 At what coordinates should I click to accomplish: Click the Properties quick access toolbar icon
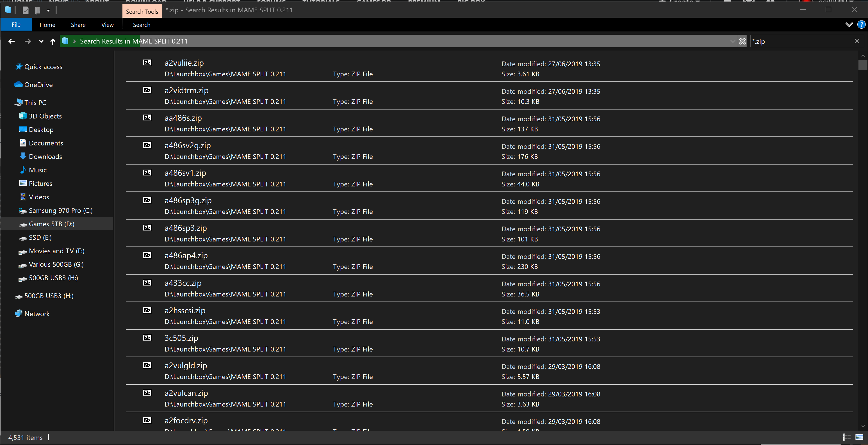point(26,10)
